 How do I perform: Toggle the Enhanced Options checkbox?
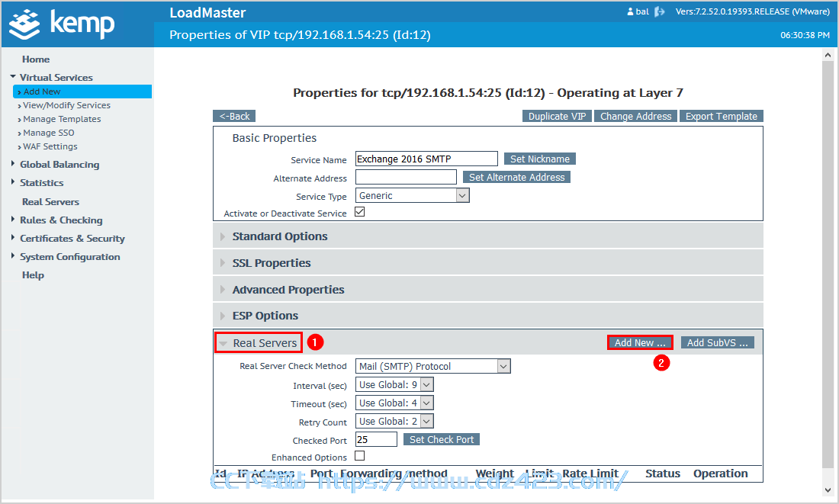[x=359, y=456]
